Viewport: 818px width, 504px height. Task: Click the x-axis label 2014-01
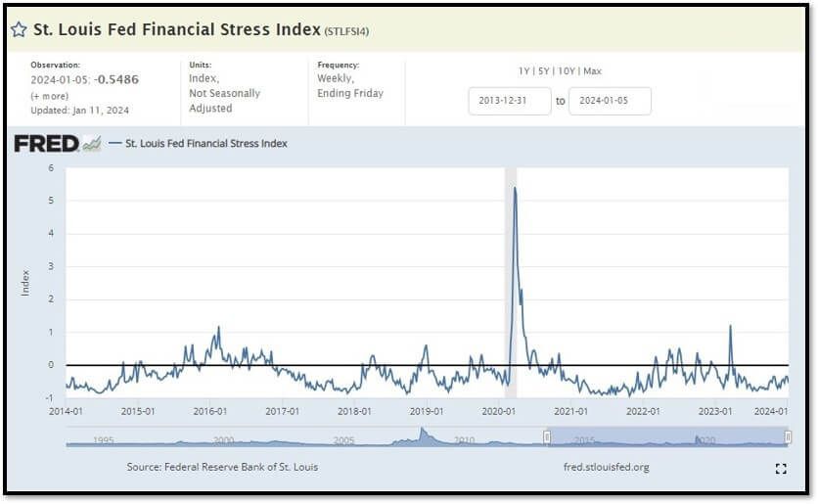(66, 411)
